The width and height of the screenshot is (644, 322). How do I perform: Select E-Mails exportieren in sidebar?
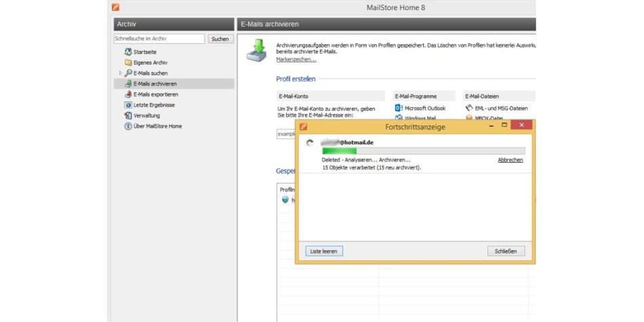tap(155, 94)
